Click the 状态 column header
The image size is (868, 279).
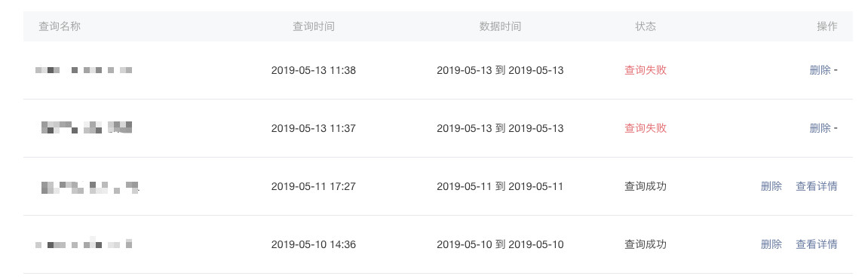(646, 26)
